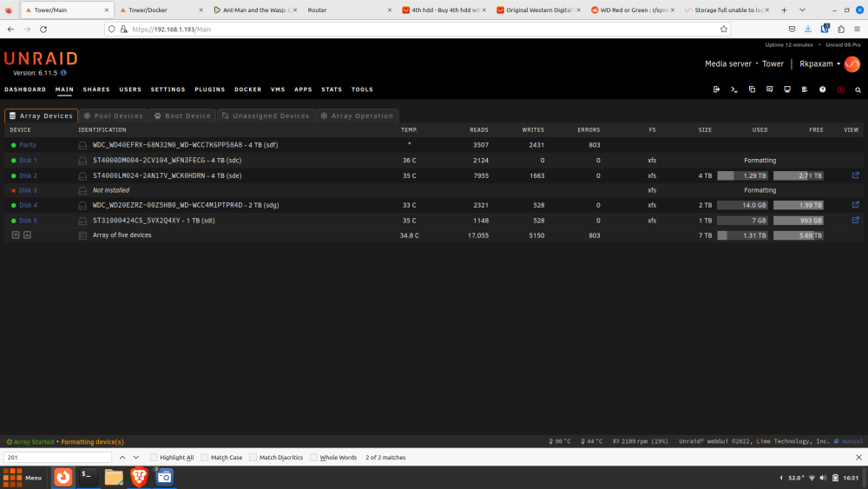The image size is (868, 489).
Task: Open the search magnifier icon in Unraid header
Action: coord(858,89)
